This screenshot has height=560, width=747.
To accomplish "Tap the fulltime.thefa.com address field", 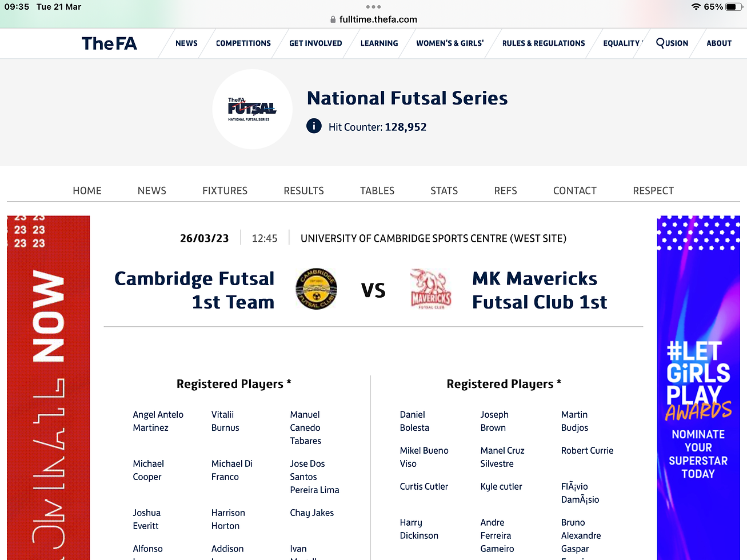I will click(378, 19).
